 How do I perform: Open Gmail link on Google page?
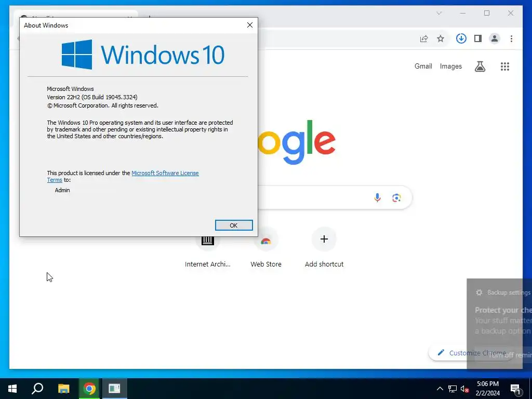423,66
